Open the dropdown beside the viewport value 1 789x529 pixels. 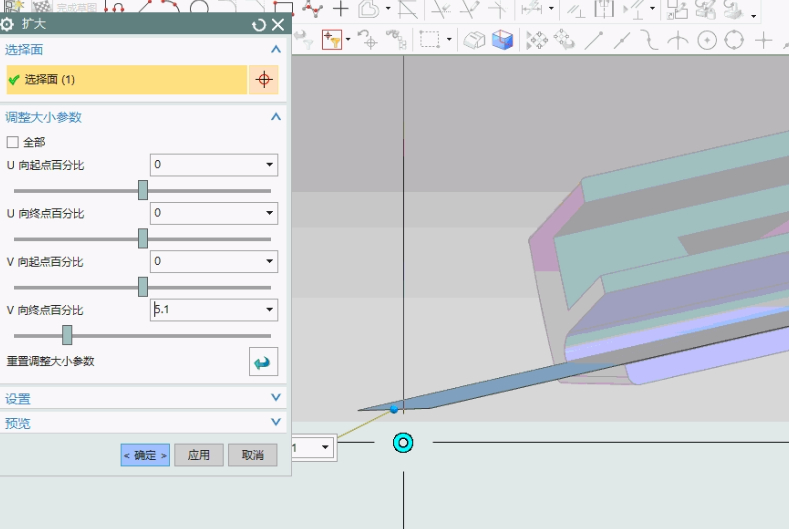click(x=325, y=447)
